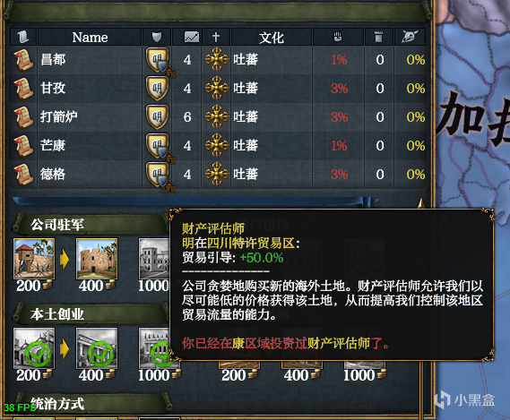
Task: Click the religion icon in 打箭炉 row
Action: coord(217,116)
